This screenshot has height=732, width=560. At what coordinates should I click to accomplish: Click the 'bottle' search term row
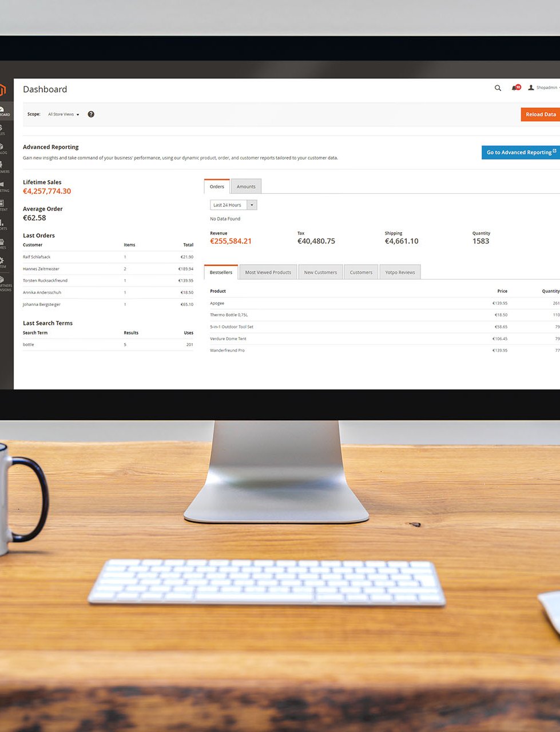tap(108, 344)
